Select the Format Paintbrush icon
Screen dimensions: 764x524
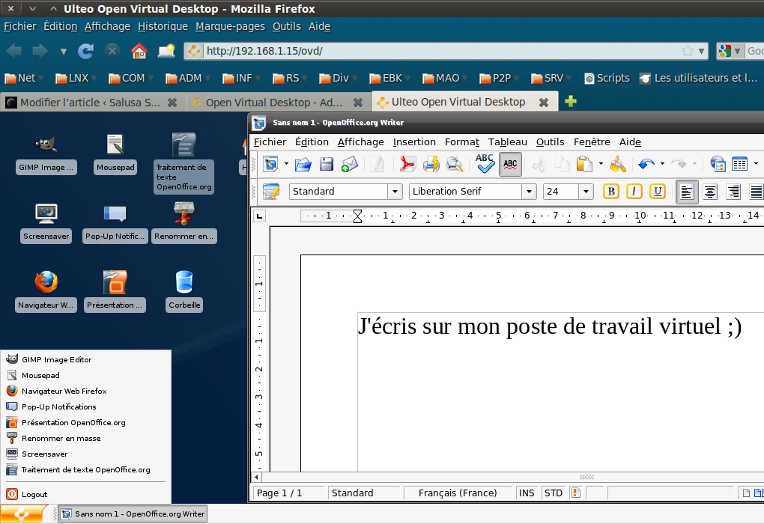[x=618, y=164]
